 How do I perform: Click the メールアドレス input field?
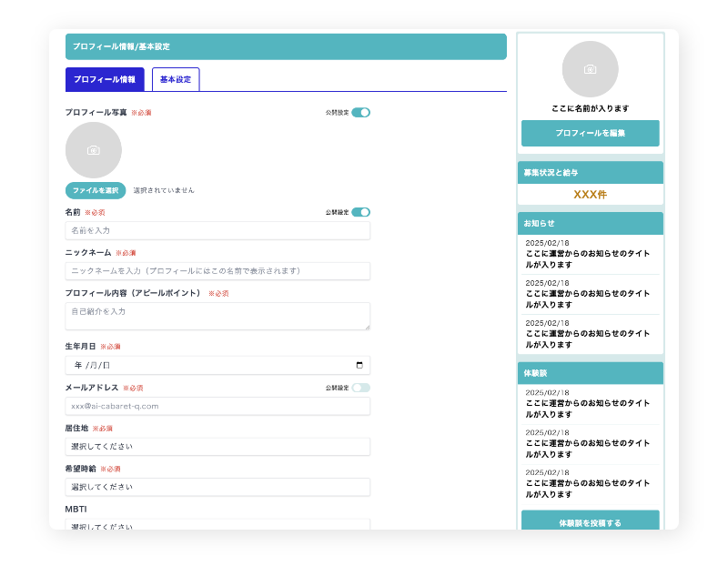point(217,406)
